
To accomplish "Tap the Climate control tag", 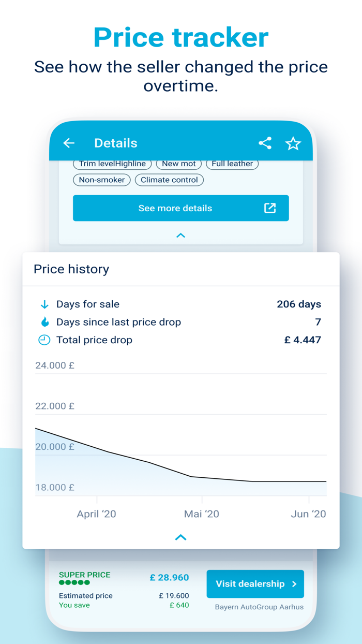I will pos(169,180).
